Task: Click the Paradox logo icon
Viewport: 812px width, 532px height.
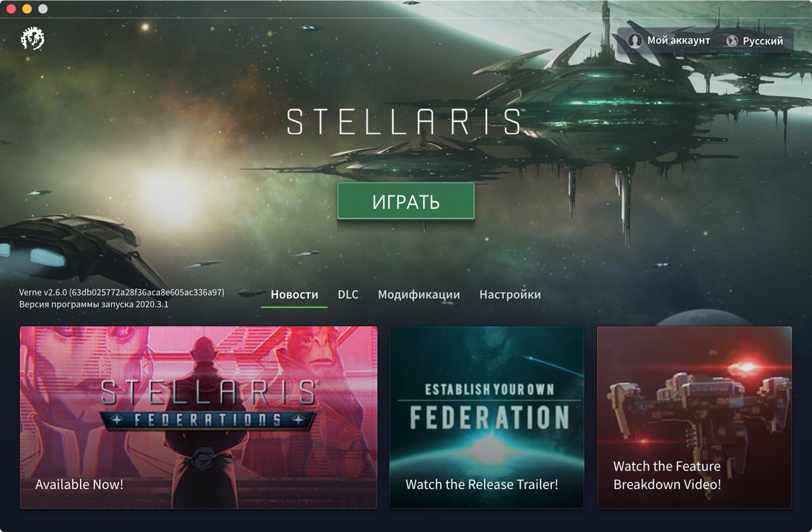Action: (x=32, y=39)
